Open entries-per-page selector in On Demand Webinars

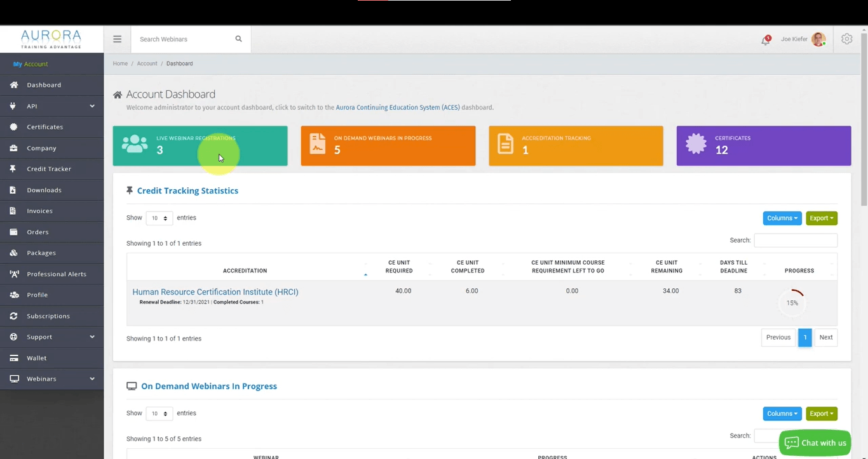[x=159, y=414]
